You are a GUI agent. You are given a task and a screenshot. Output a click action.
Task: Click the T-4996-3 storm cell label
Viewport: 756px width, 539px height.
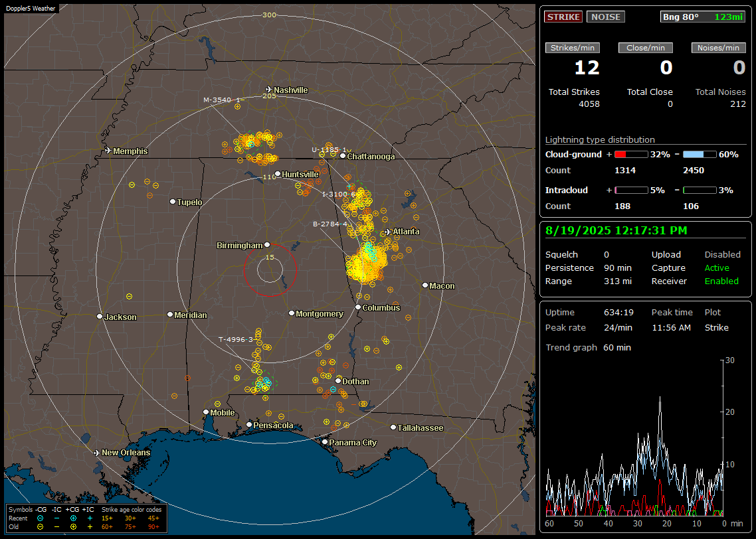pos(236,340)
